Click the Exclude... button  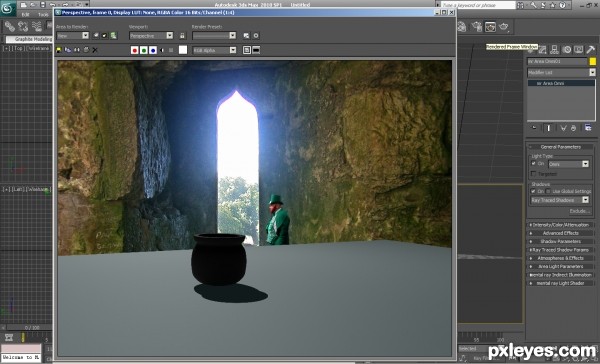click(x=580, y=211)
